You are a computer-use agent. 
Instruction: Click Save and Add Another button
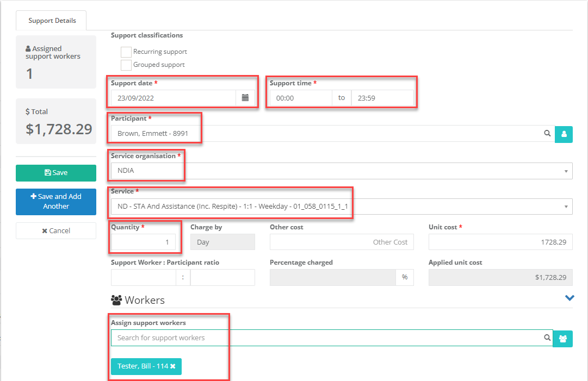pyautogui.click(x=56, y=202)
